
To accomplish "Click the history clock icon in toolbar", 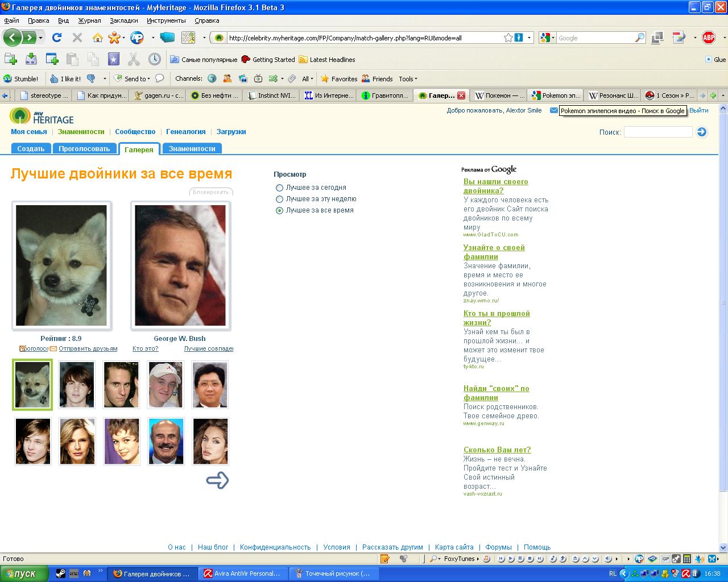I will point(154,59).
